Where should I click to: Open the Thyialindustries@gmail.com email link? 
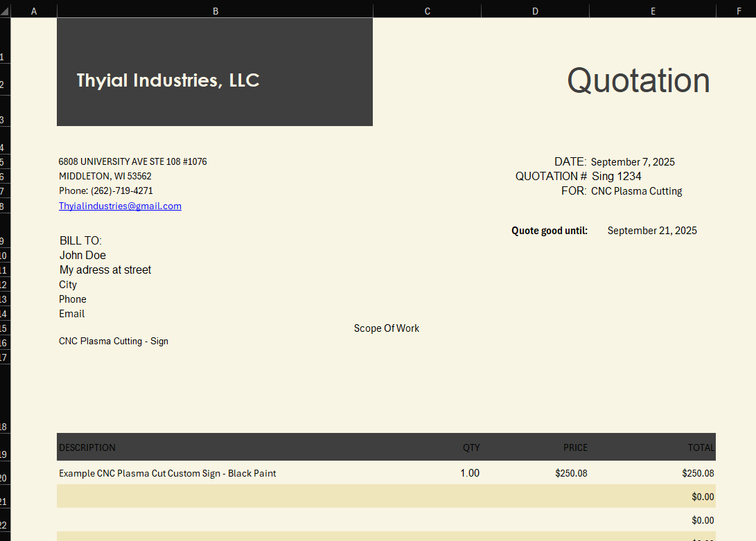tap(120, 206)
